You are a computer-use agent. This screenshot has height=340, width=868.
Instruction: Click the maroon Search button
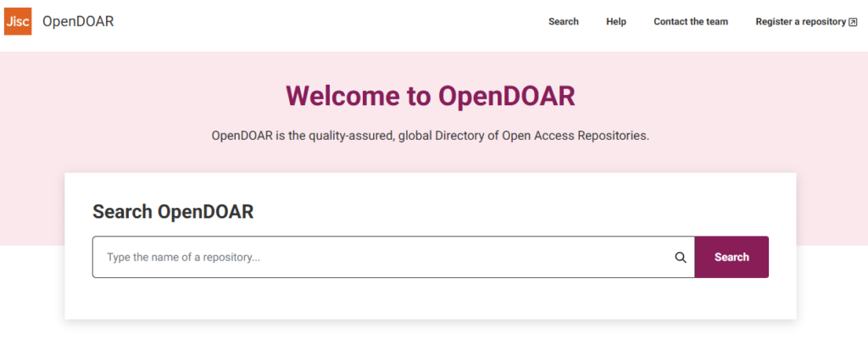click(732, 257)
